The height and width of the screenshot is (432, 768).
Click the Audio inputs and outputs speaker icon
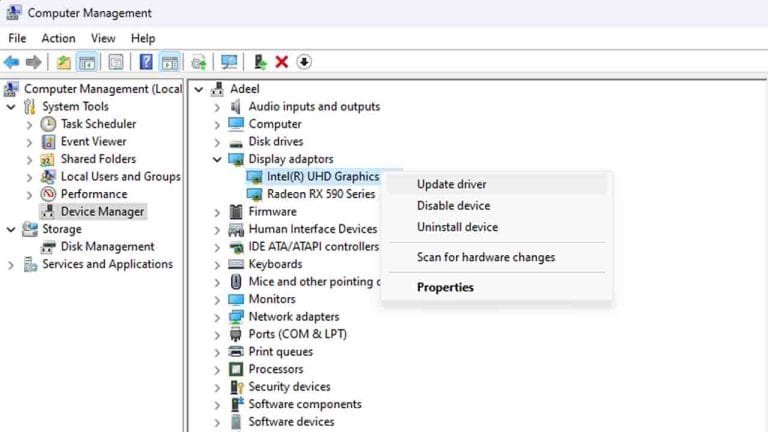[x=236, y=106]
